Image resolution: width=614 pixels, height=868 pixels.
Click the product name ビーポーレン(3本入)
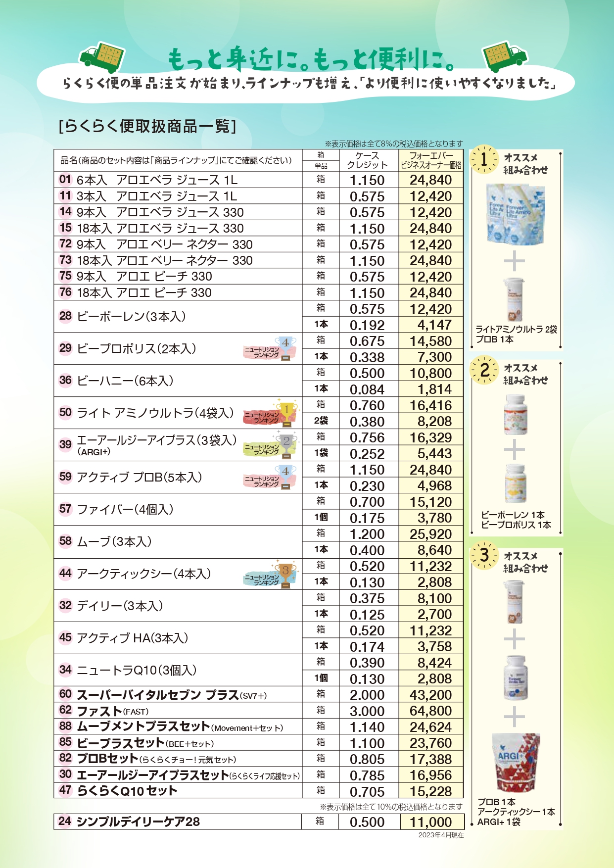click(x=131, y=316)
